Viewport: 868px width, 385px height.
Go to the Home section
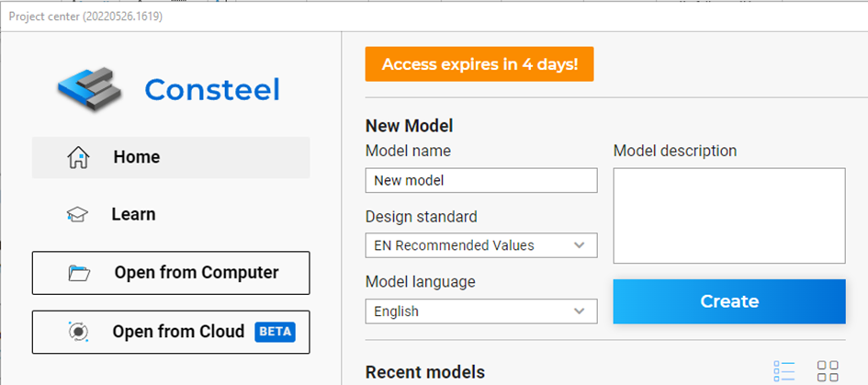[x=171, y=157]
